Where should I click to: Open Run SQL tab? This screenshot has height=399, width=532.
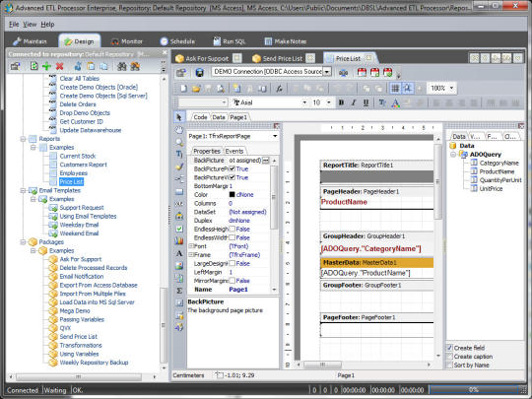pyautogui.click(x=229, y=41)
